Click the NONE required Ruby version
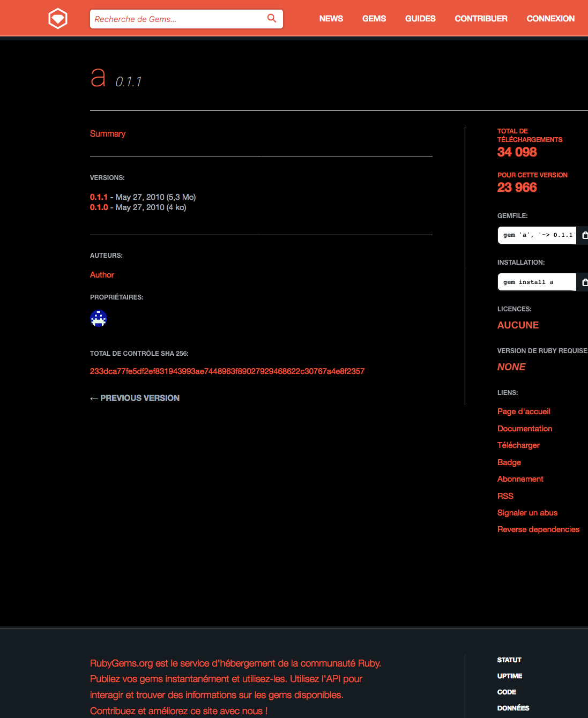 pos(511,367)
